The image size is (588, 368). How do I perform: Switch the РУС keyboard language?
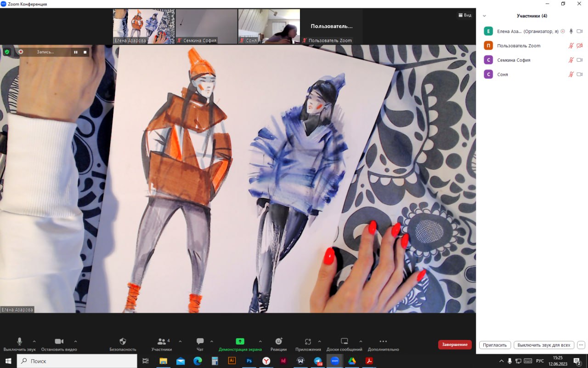tap(540, 361)
